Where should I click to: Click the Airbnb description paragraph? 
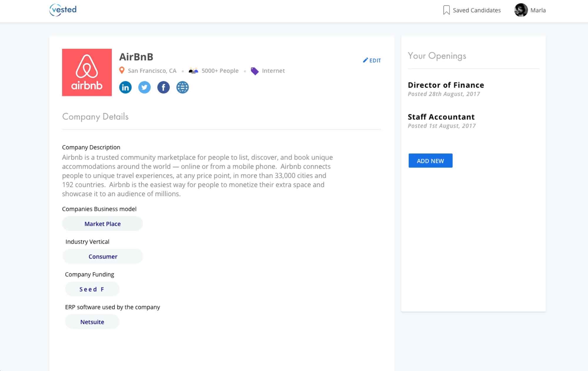pos(197,176)
